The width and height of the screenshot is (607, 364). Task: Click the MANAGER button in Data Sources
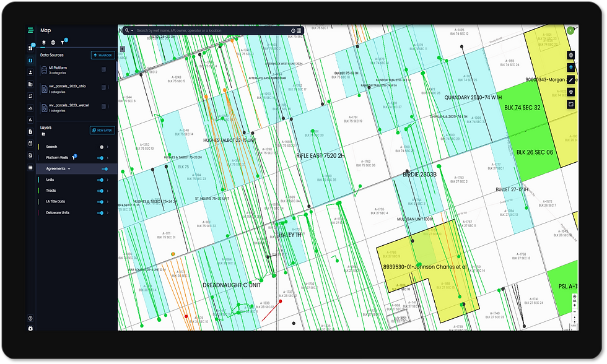[x=103, y=56]
